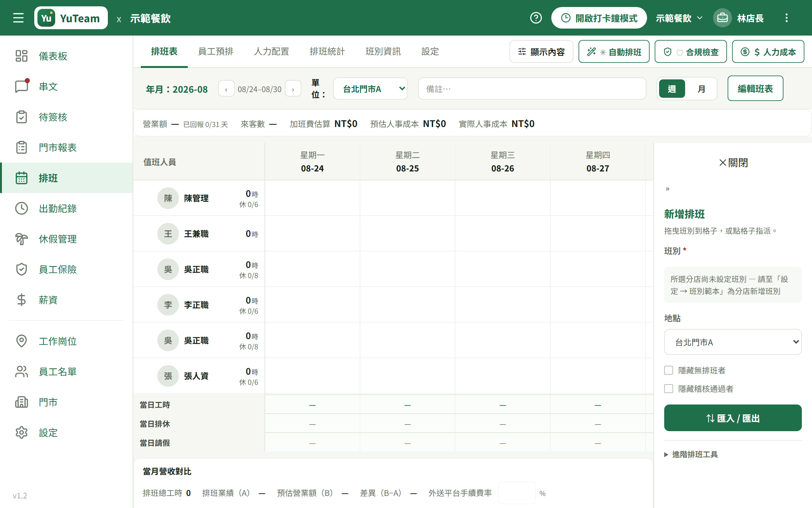Image resolution: width=812 pixels, height=508 pixels.
Task: Go to next week with right arrow
Action: coord(293,89)
